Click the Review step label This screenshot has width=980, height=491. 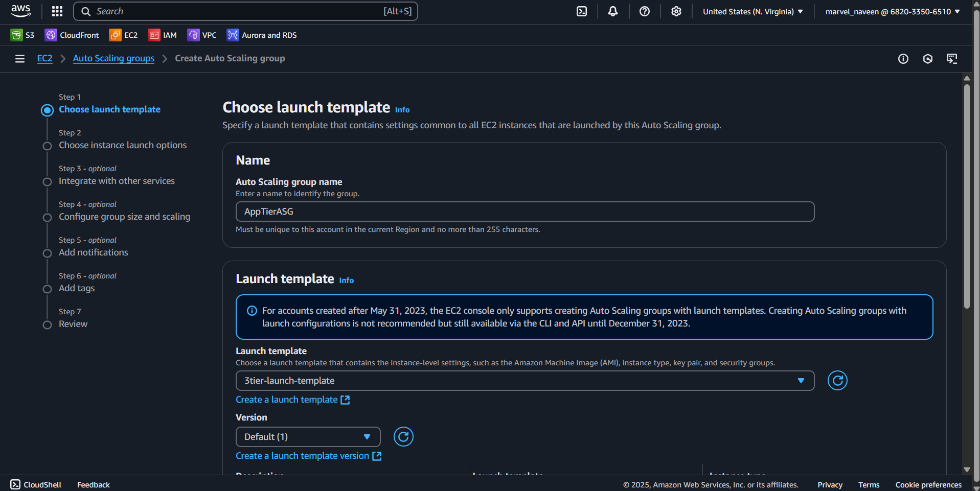tap(73, 324)
